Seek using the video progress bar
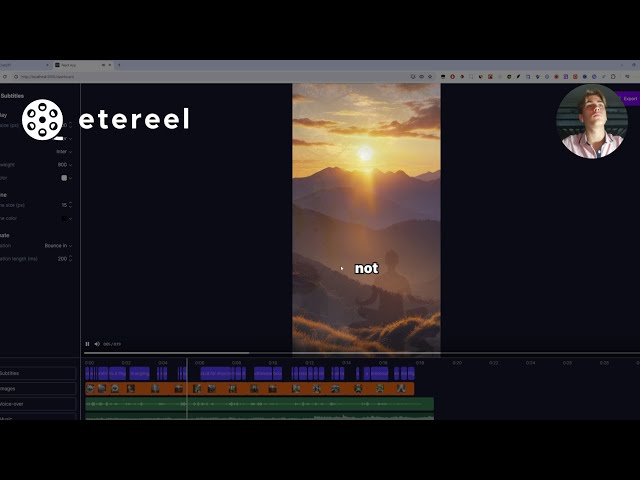Screen dimensions: 640x480 [362, 353]
